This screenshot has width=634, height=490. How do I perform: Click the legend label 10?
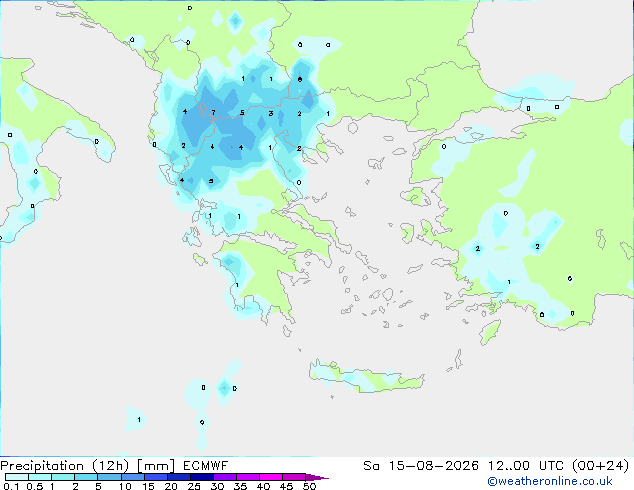(125, 486)
